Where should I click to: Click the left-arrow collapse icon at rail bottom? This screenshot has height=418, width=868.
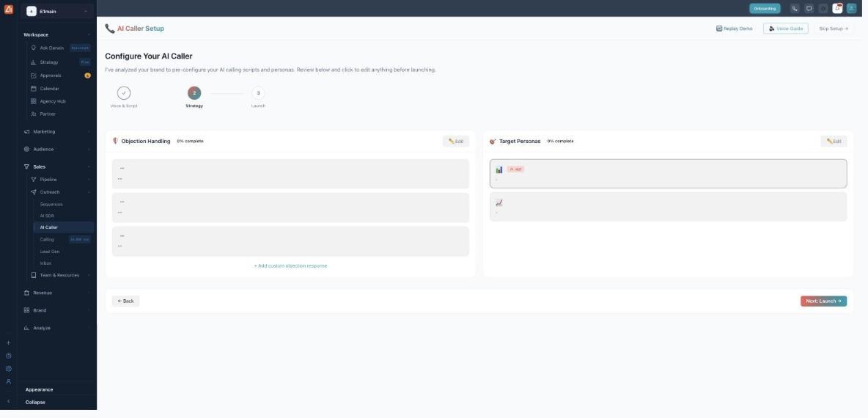point(8,401)
